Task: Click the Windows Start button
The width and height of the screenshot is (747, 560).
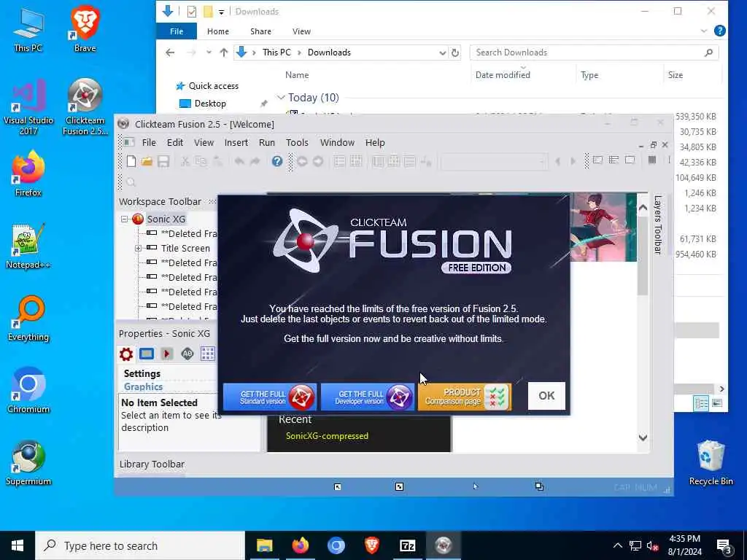Action: point(18,545)
